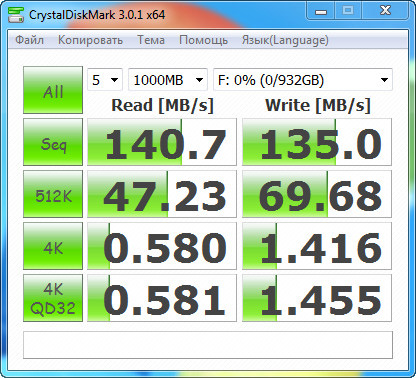
Task: Open the Помощь menu
Action: tap(203, 40)
